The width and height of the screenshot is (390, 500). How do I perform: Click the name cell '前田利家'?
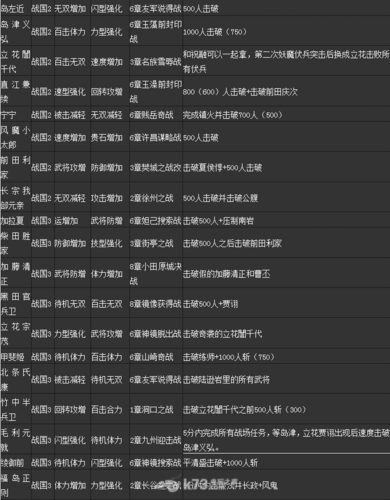click(x=15, y=168)
